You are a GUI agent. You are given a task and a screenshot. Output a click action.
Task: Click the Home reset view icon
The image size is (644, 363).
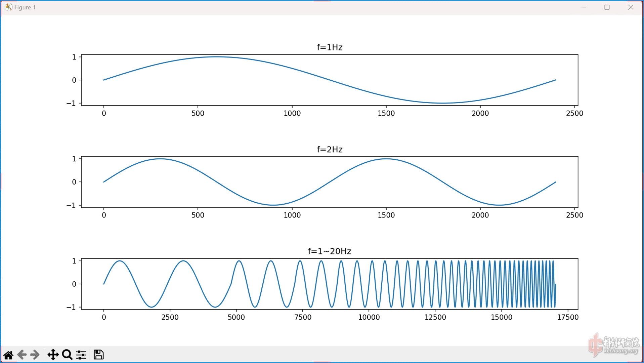coord(8,355)
